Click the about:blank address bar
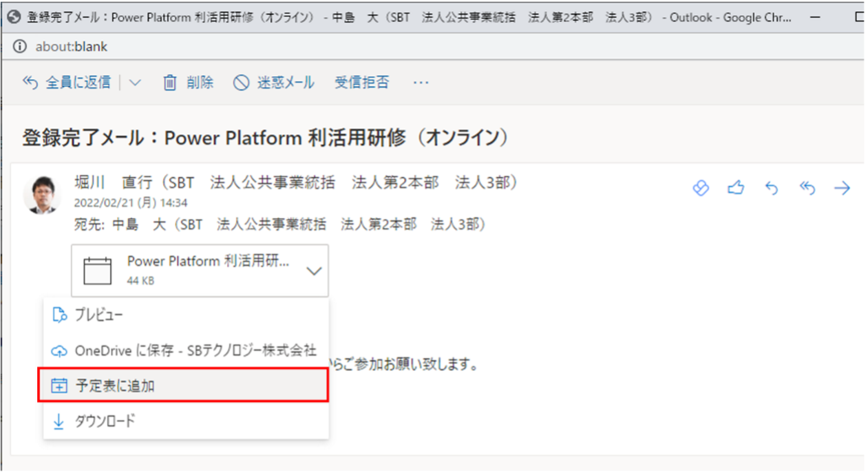Image resolution: width=868 pixels, height=475 pixels. (x=72, y=47)
